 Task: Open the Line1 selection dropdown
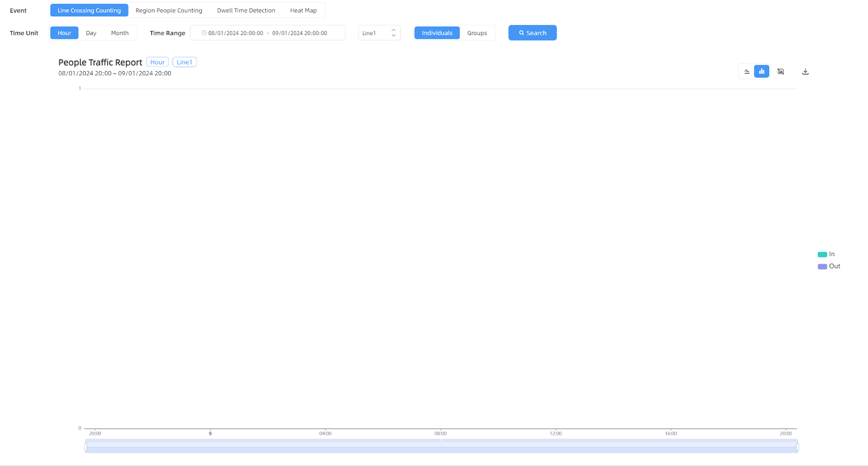tap(379, 33)
